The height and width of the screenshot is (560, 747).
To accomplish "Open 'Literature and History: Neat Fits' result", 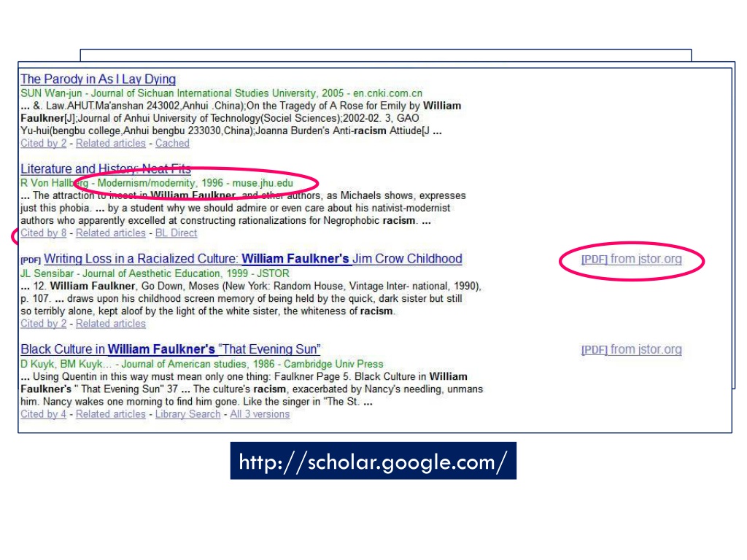I will pyautogui.click(x=106, y=168).
